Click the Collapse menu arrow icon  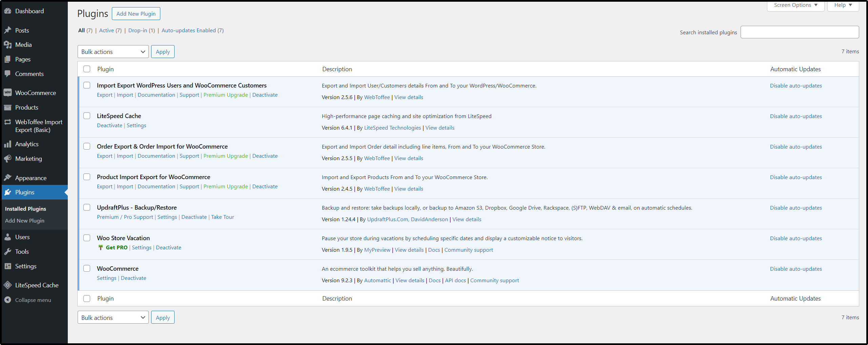point(7,300)
